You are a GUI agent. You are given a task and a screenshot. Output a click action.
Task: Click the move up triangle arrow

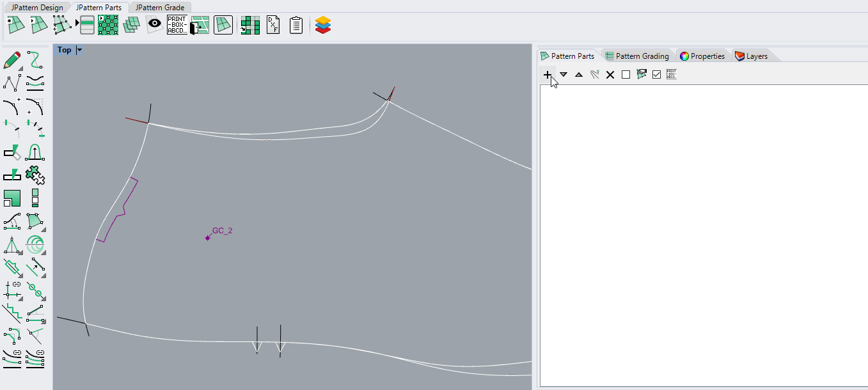tap(579, 75)
